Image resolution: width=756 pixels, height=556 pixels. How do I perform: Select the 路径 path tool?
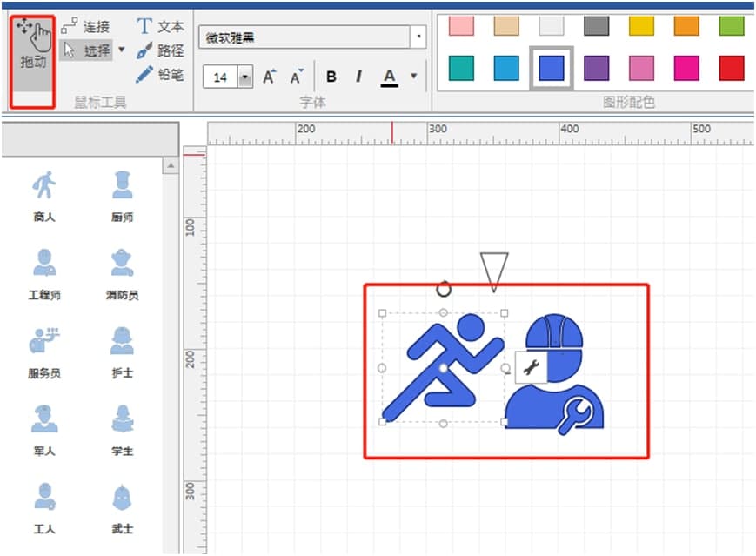(161, 50)
